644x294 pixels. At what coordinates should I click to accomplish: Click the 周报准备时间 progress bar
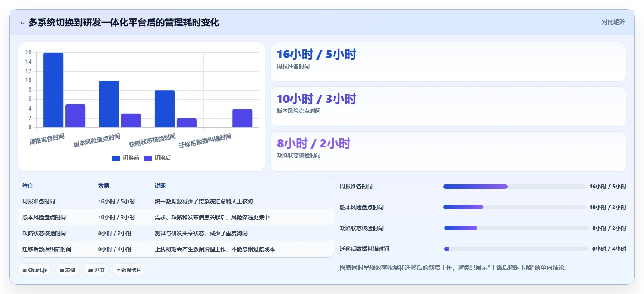pyautogui.click(x=514, y=187)
